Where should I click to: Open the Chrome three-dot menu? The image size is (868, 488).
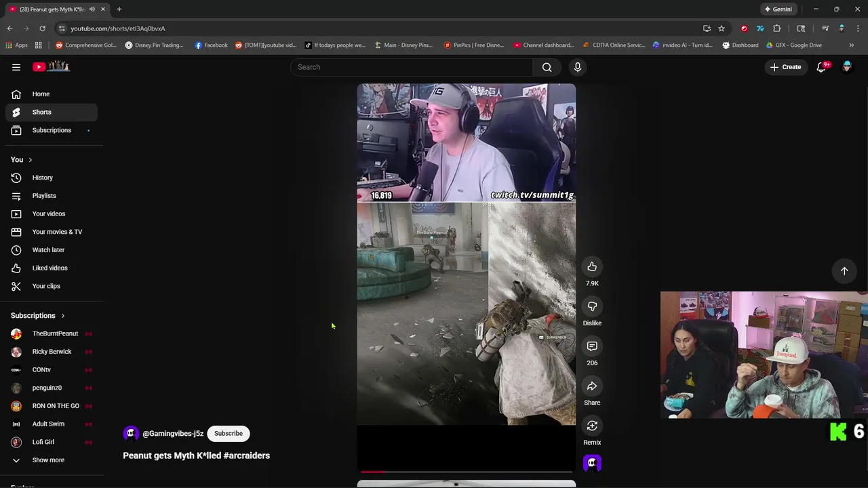click(x=859, y=28)
